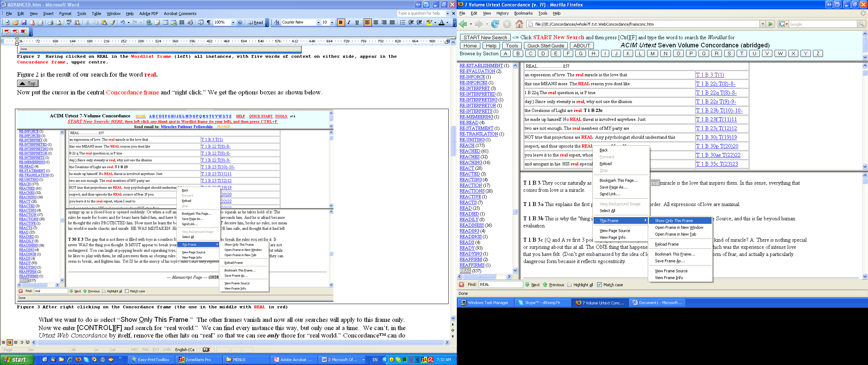Apply the yellow Highlight color
The height and width of the screenshot is (365, 868).
click(x=429, y=22)
